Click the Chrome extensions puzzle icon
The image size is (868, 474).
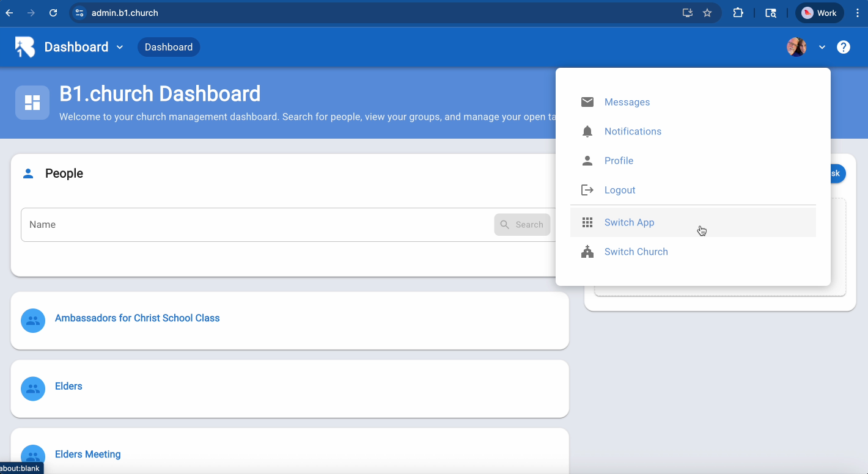[738, 13]
